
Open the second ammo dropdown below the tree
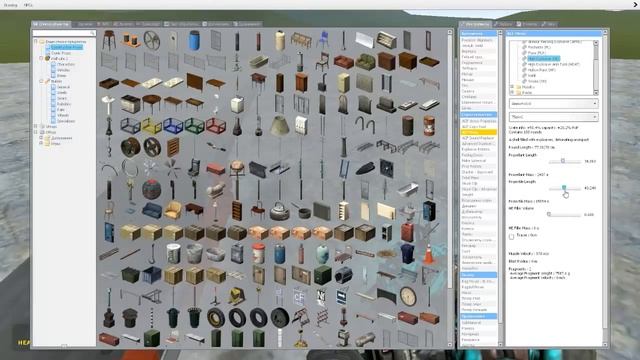coord(553,117)
